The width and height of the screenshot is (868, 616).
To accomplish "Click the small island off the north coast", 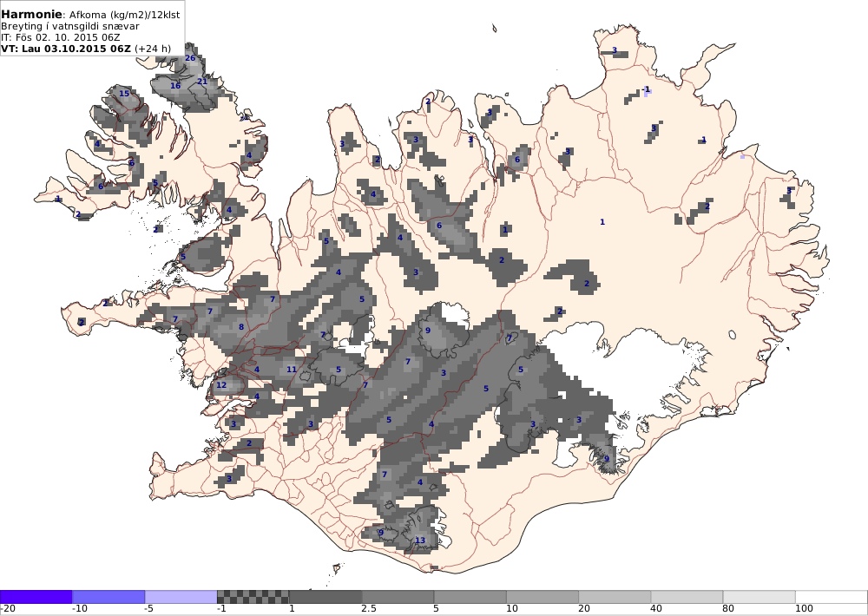I will tap(495, 29).
